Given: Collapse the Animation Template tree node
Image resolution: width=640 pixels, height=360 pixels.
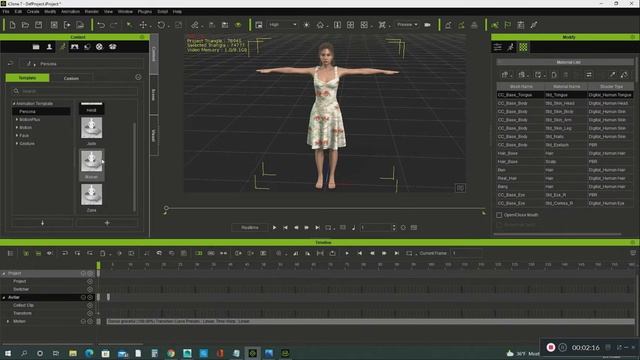Looking at the screenshot, I should click(x=14, y=104).
